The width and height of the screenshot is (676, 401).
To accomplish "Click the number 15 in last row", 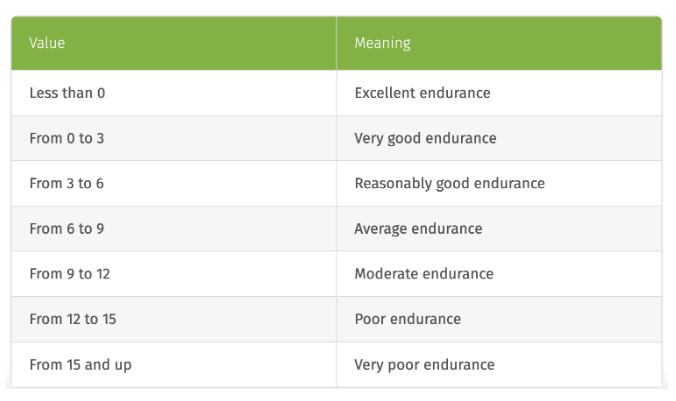I will coord(74,365).
